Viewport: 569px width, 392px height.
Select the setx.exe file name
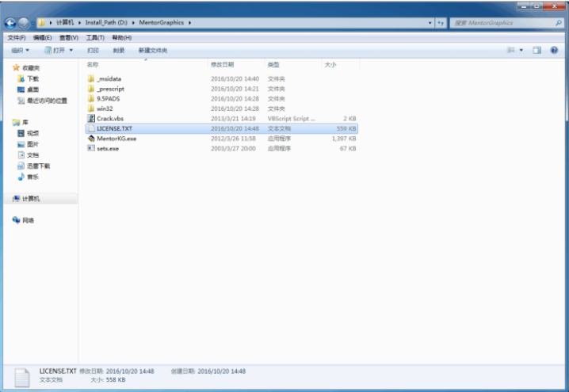(x=108, y=148)
